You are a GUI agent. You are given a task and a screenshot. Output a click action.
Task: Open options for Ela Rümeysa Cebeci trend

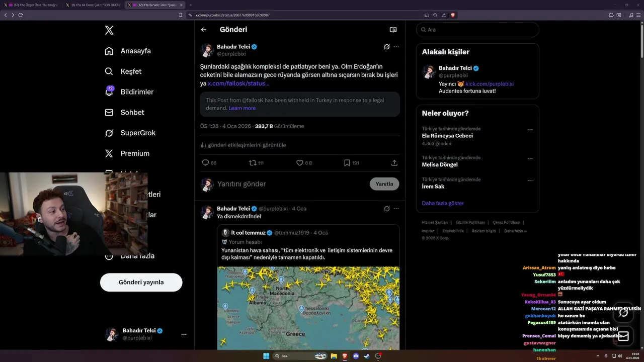[x=530, y=130]
